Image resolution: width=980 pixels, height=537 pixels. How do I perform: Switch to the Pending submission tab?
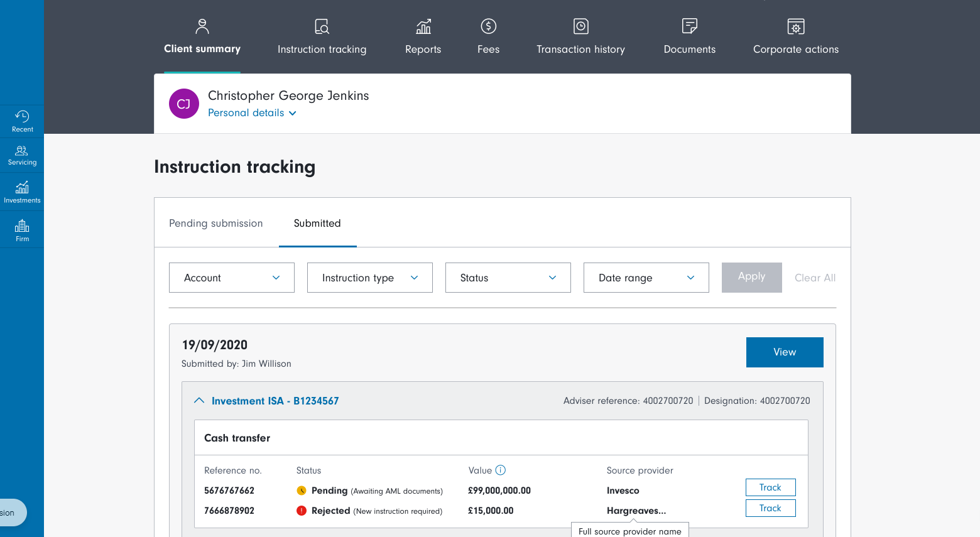pos(215,224)
